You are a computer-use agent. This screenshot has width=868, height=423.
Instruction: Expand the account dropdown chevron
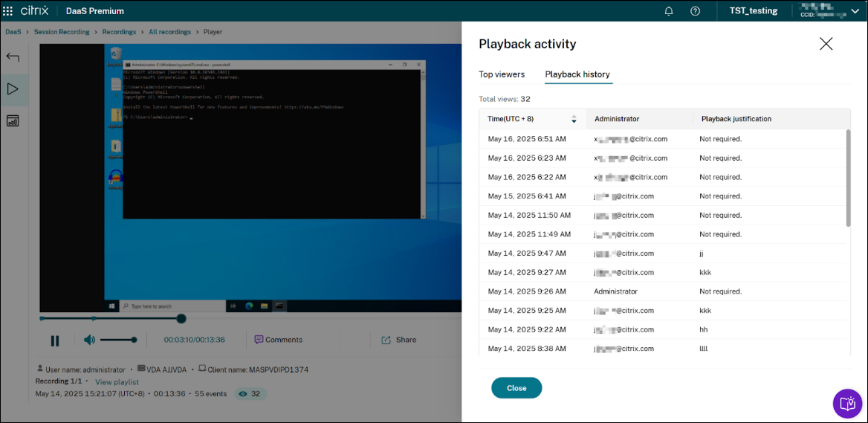pos(854,10)
